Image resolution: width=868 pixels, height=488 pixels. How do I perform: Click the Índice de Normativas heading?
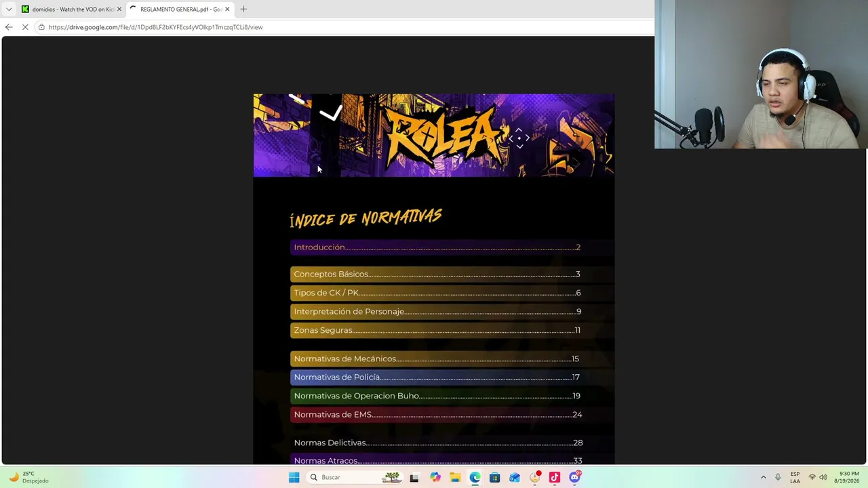(366, 218)
